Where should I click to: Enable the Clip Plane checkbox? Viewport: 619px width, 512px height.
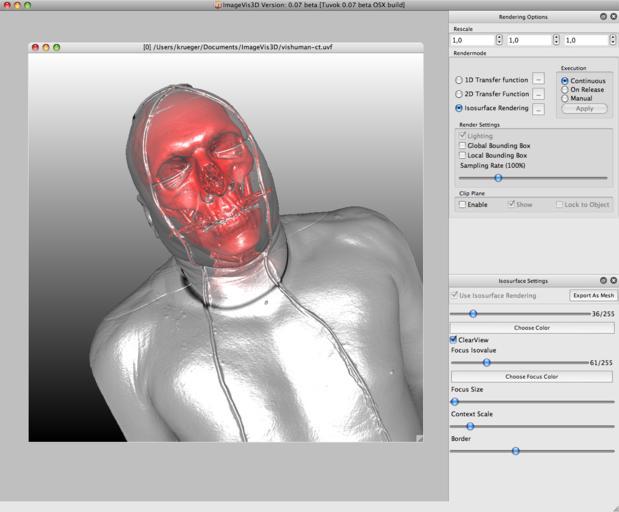[462, 204]
